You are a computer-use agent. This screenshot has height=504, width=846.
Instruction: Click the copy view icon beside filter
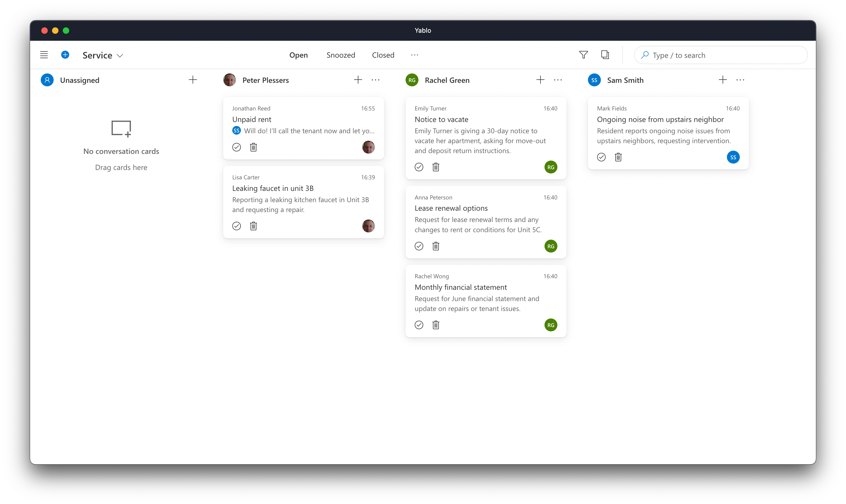point(605,55)
